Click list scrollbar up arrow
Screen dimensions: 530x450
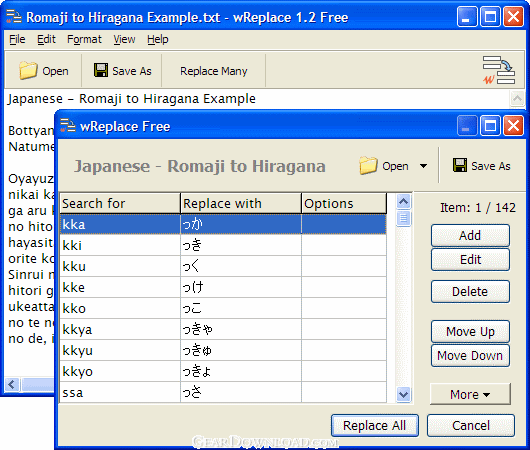[x=404, y=202]
